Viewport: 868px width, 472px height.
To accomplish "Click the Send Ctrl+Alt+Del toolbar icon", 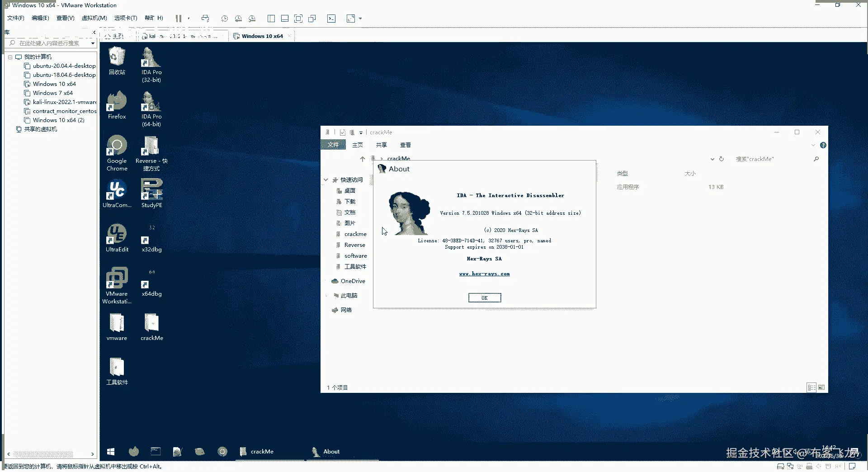I will coord(205,19).
